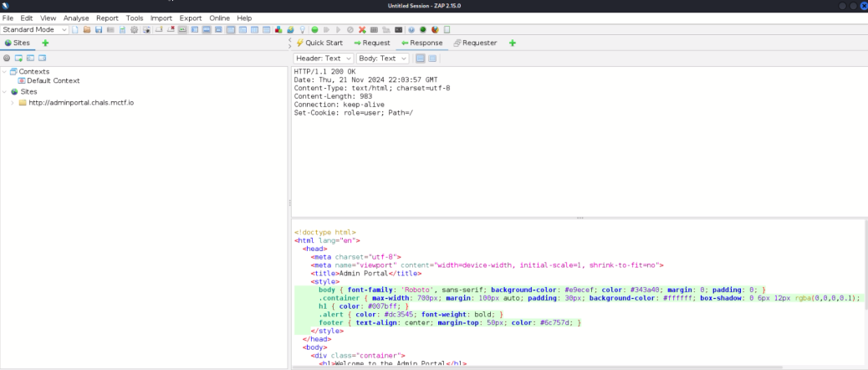Select the Sites tab
The height and width of the screenshot is (370, 868).
click(18, 44)
